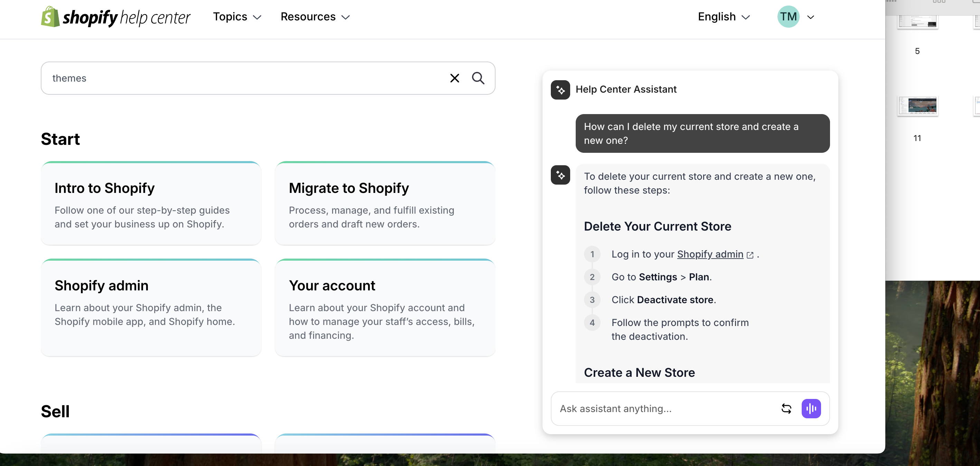980x466 pixels.
Task: Click the Delete Your Current Store heading
Action: [657, 226]
